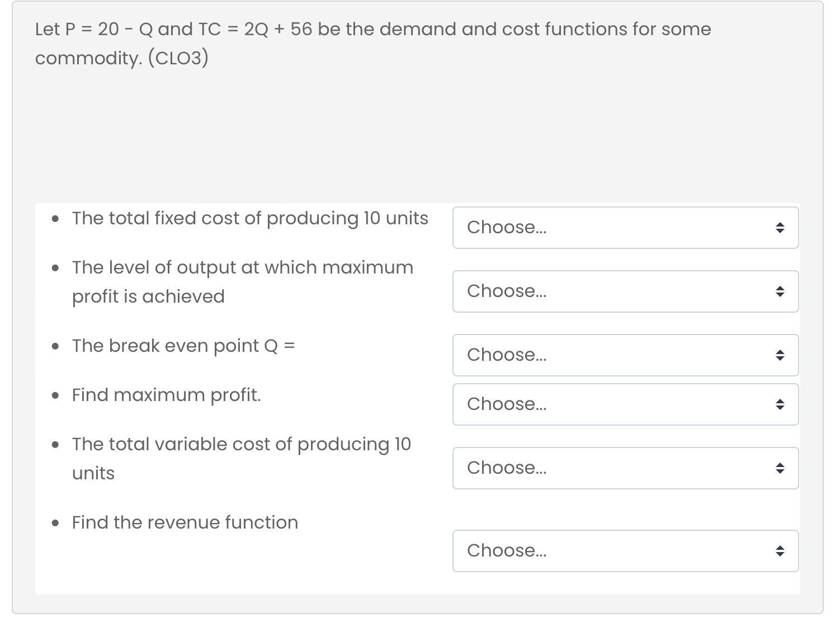
Task: Click the 'Find maximum profit.' text
Action: 167,395
